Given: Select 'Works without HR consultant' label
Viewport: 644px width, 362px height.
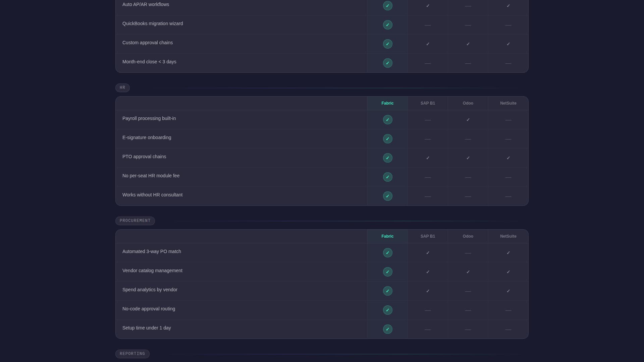Looking at the screenshot, I should pos(152,195).
